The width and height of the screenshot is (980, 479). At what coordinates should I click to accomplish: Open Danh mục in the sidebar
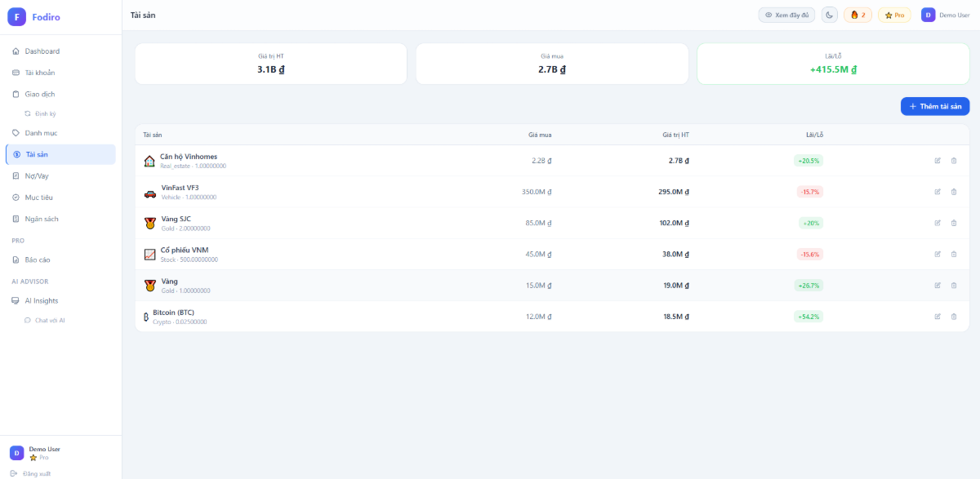click(x=41, y=132)
